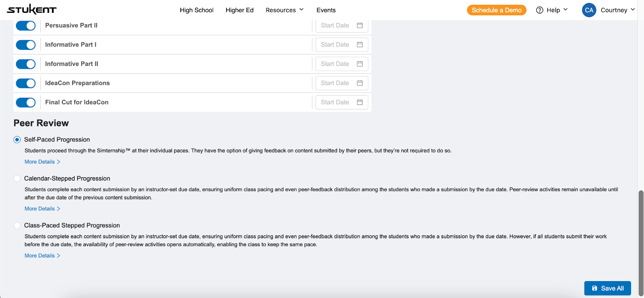Open the Help dropdown chevron
The width and height of the screenshot is (644, 298).
click(566, 10)
